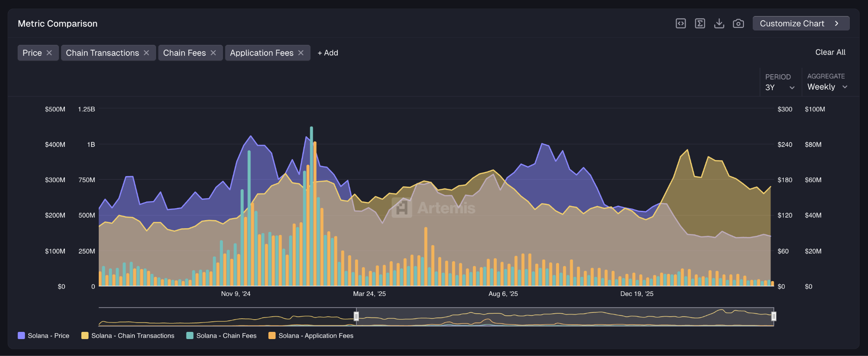Remove the Chain Transactions metric chip
Image resolution: width=868 pixels, height=356 pixels.
tap(146, 53)
